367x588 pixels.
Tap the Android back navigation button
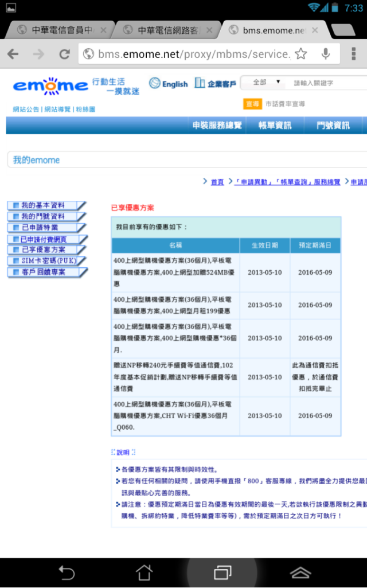[67, 573]
